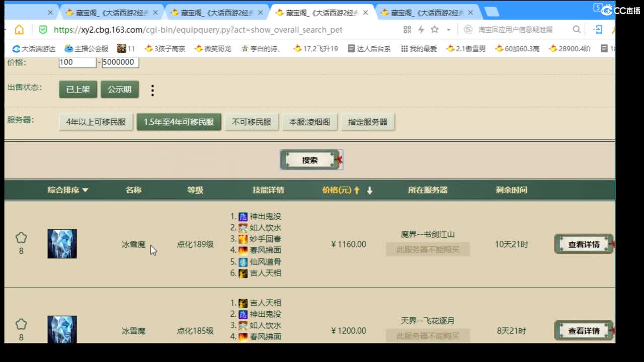Open bookmark 2.1傲雪男
Screen dimensions: 644x362
point(466,49)
